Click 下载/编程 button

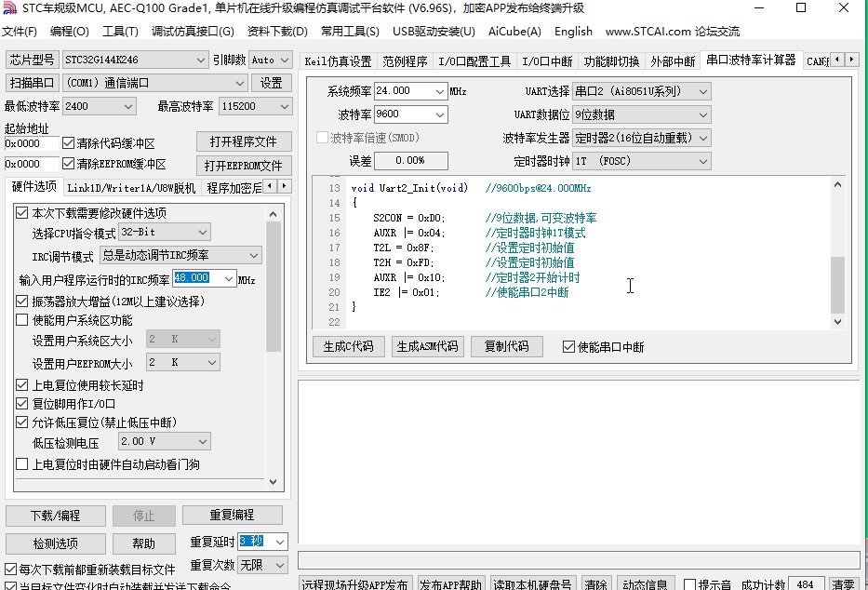(x=56, y=516)
